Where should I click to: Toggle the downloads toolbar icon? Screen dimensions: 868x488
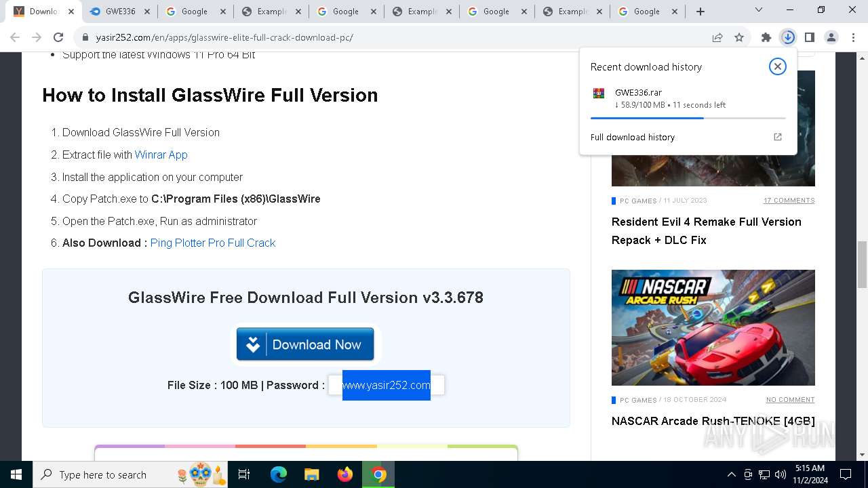coord(788,38)
